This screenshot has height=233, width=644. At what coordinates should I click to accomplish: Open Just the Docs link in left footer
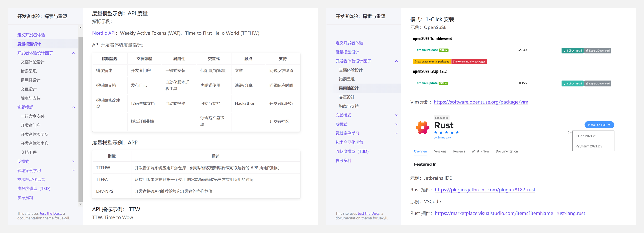pyautogui.click(x=50, y=214)
